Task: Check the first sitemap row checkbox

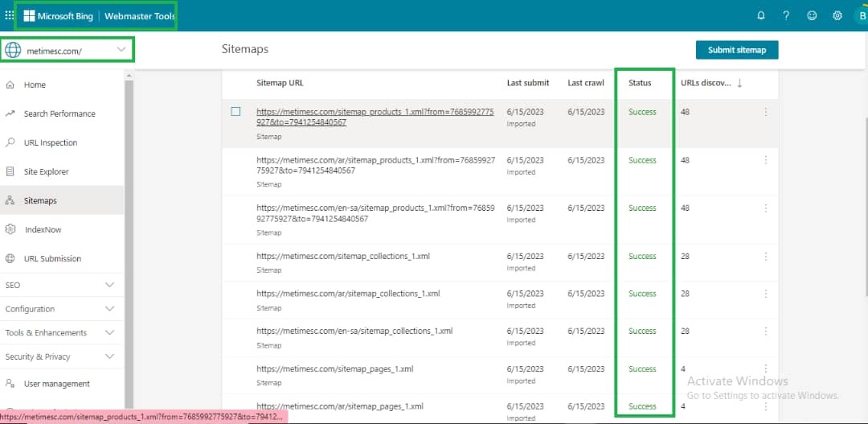Action: coord(235,112)
